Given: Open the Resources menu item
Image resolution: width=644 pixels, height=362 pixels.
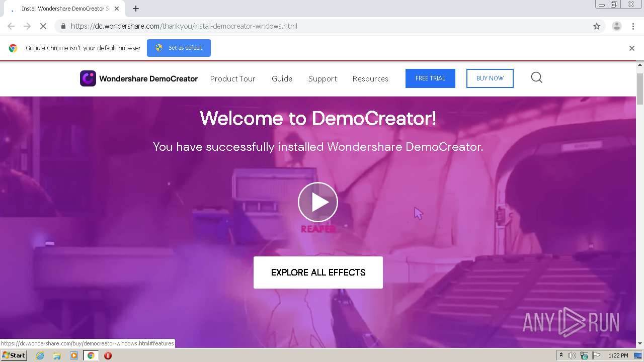Looking at the screenshot, I should [370, 78].
